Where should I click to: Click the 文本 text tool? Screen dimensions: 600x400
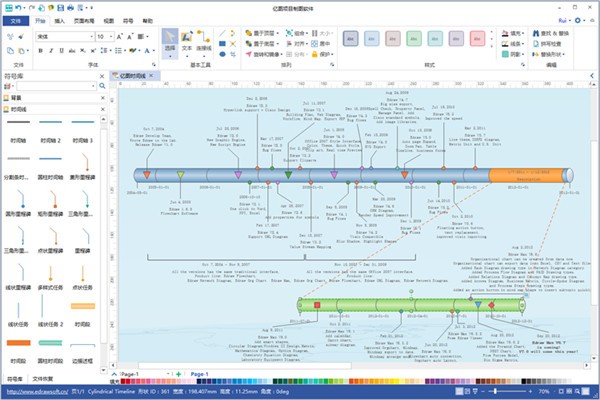[x=186, y=41]
